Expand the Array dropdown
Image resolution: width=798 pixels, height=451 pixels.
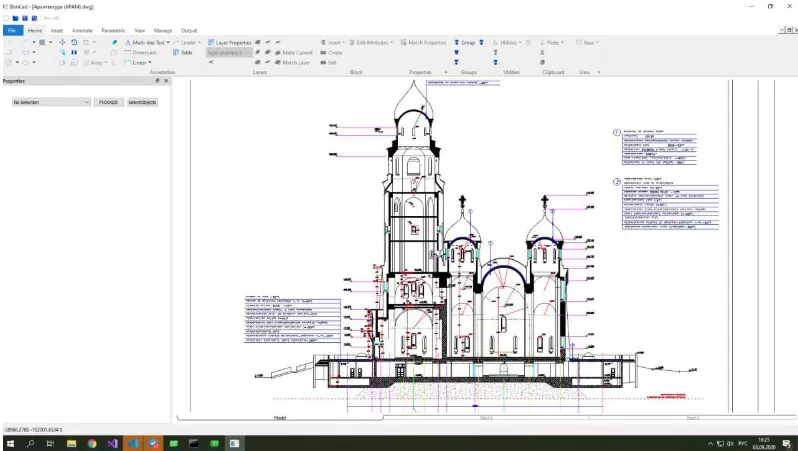click(106, 63)
